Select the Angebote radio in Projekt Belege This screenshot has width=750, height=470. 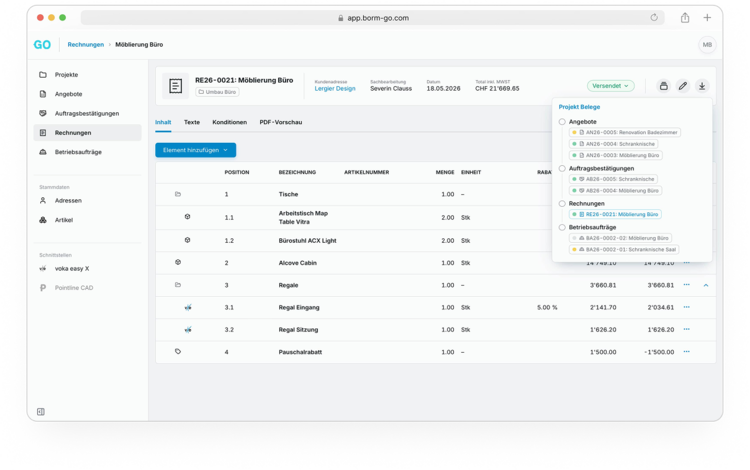pyautogui.click(x=562, y=122)
